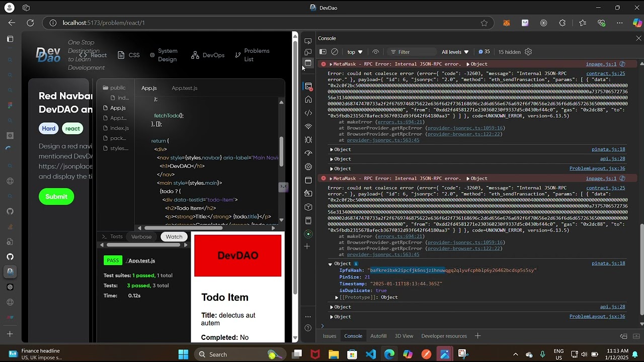Click the green Submit button

56,197
